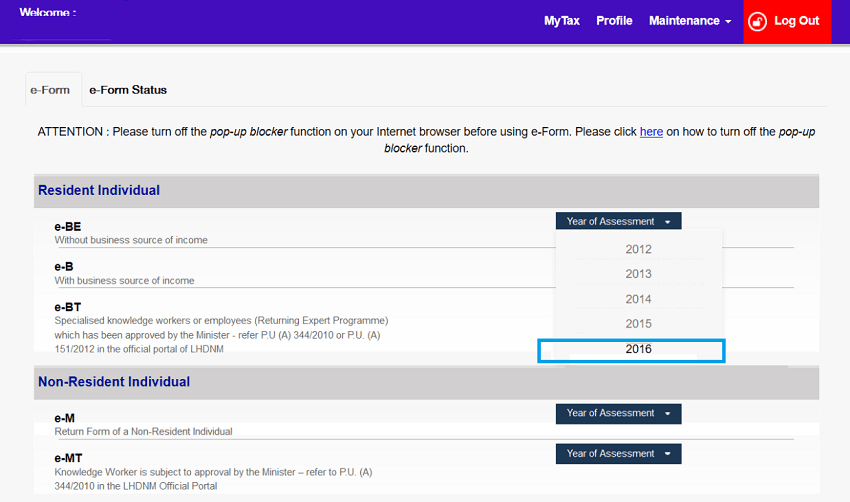Collapse the e-BE Year of Assessment dropdown
The width and height of the screenshot is (850, 502).
618,221
